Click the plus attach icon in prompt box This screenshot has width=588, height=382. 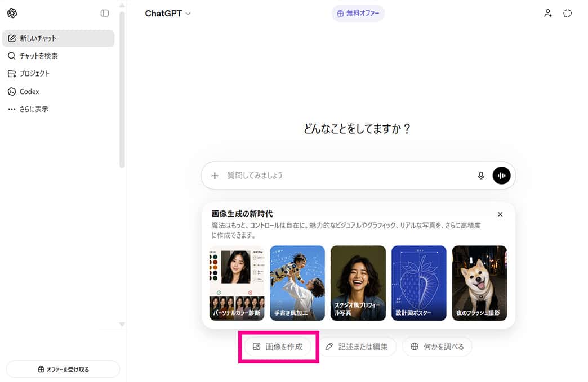point(215,176)
